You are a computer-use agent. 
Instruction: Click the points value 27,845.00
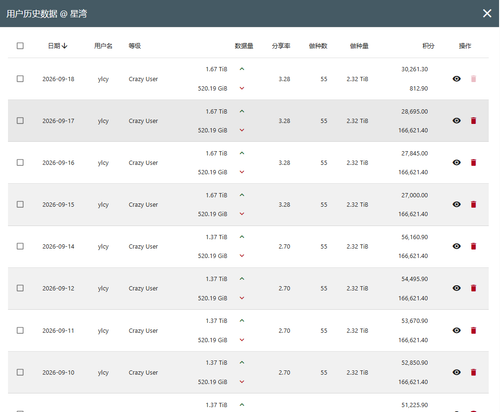(x=415, y=153)
